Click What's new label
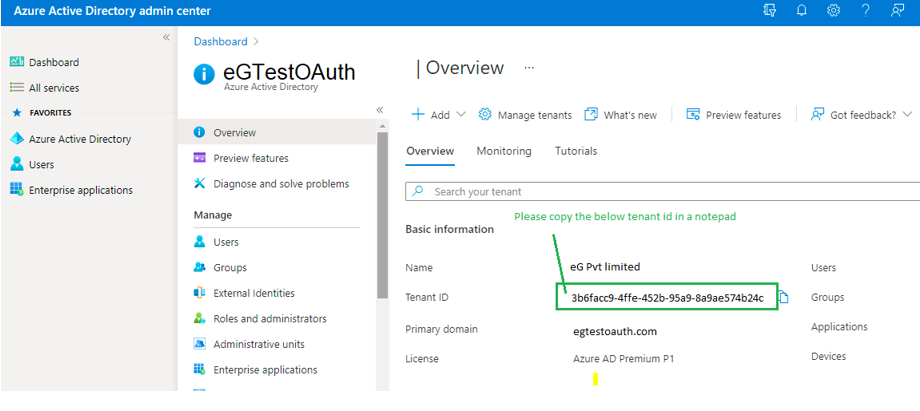The image size is (920, 411). [x=630, y=115]
